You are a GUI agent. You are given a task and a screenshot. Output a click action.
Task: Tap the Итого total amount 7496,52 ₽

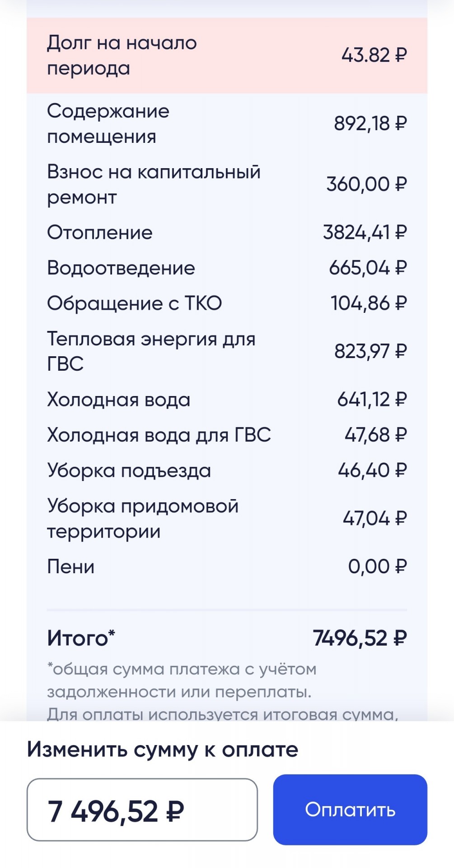coord(360,638)
